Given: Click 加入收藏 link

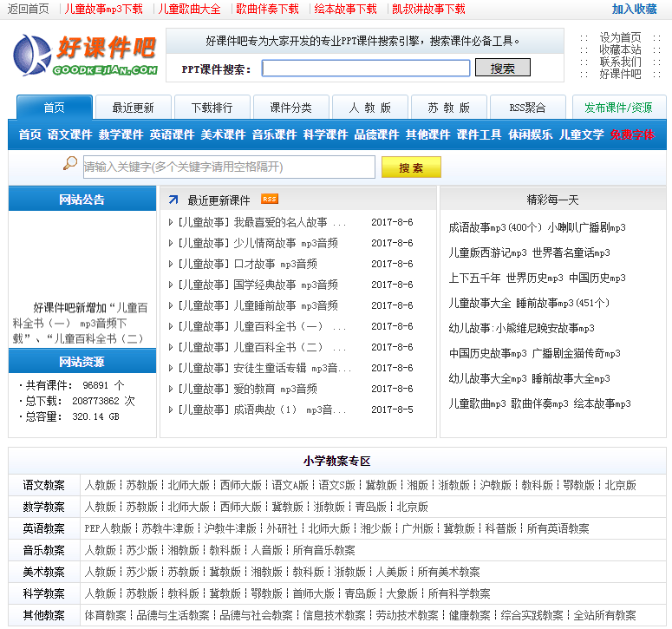Looking at the screenshot, I should (634, 9).
